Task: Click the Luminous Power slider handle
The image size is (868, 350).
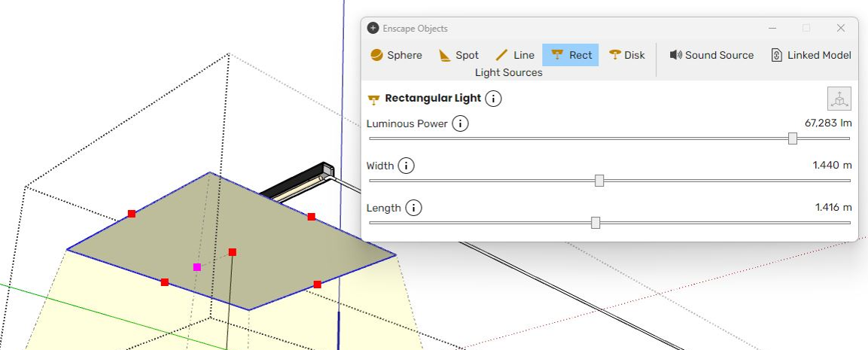Action: pos(792,138)
